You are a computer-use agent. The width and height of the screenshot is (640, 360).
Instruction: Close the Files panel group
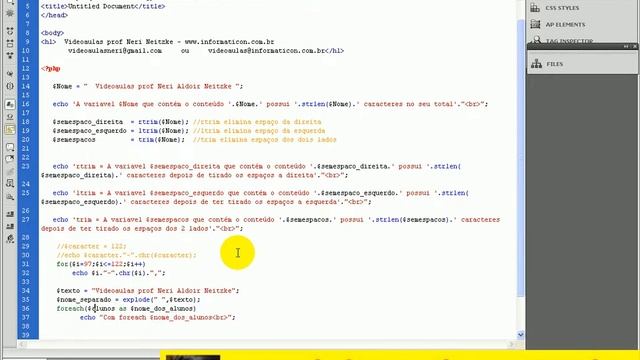click(634, 47)
